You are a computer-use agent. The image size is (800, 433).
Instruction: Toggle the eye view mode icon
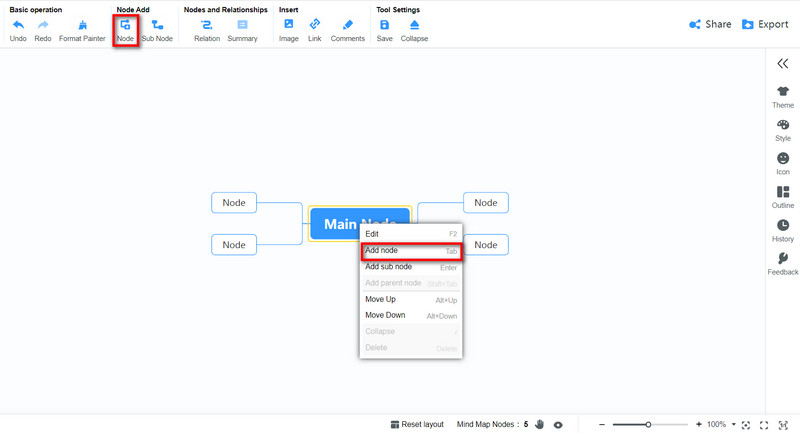coord(559,424)
